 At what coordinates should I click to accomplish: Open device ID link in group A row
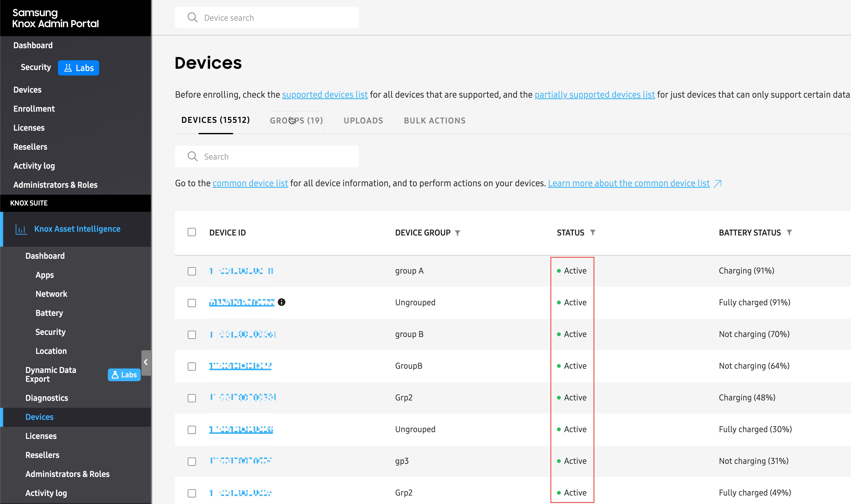pyautogui.click(x=241, y=271)
